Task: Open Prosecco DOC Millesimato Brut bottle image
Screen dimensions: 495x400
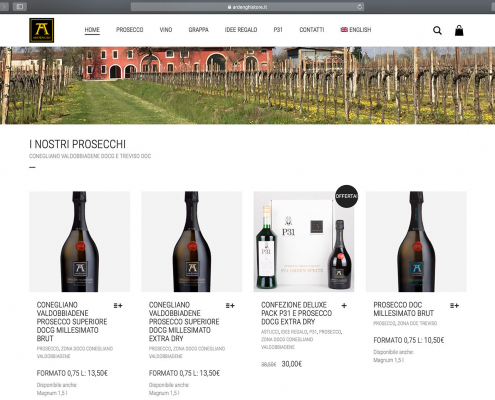Action: [x=416, y=242]
